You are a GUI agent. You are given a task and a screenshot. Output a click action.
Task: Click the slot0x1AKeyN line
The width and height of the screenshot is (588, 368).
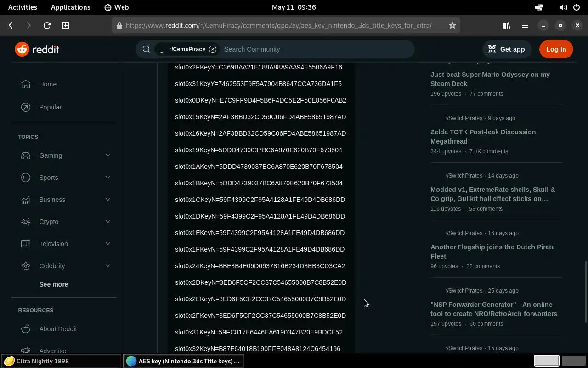pos(259,167)
